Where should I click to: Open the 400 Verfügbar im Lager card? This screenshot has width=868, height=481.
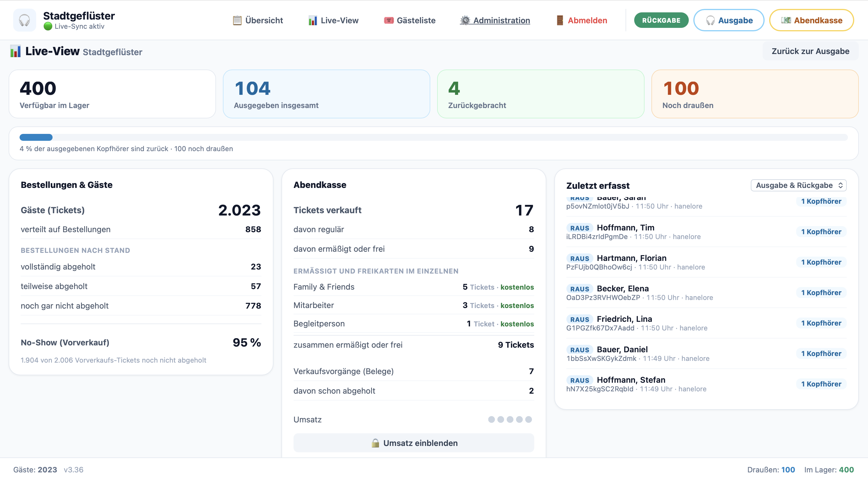112,94
